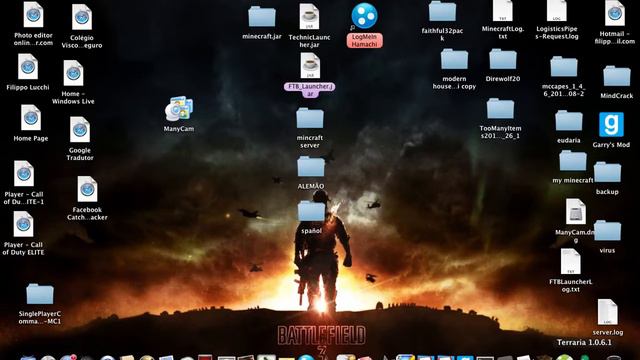Select the Player – Call of Du...ITE-1 shortcut
Screen dimensions: 640x360
24,173
